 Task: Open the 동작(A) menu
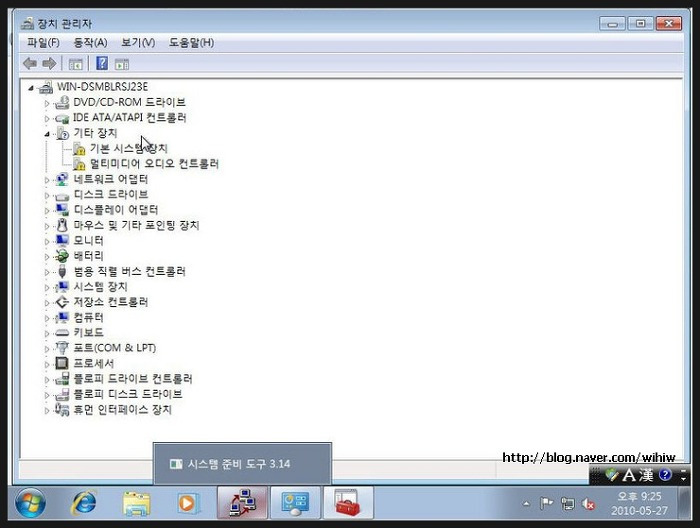[x=90, y=43]
